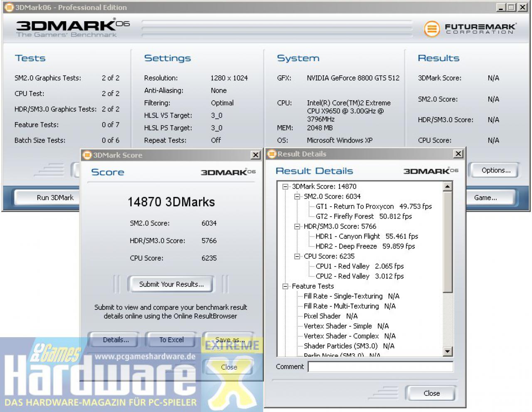Viewport: 532px width, 412px height.
Task: Open the Options button in main window
Action: 495,170
